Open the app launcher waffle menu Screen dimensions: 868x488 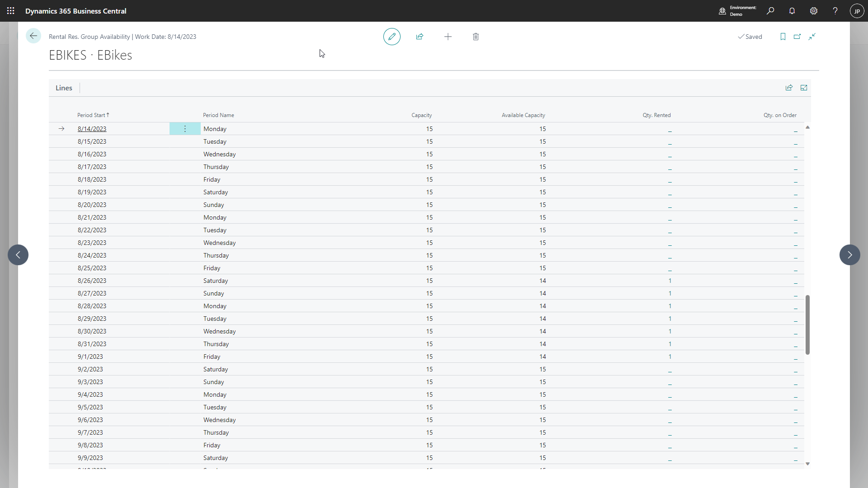pos(11,11)
